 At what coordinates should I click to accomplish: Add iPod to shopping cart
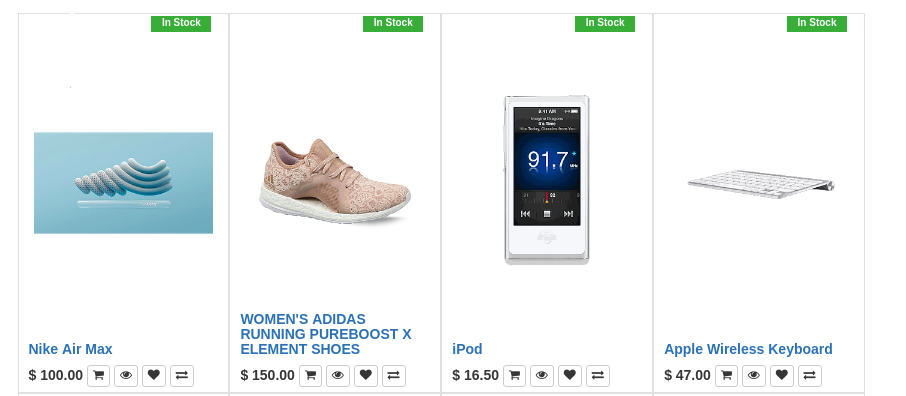[x=514, y=376]
